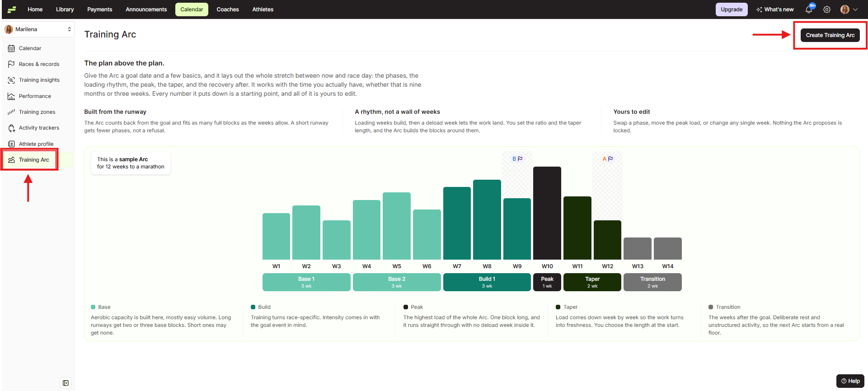Open the Home menu
This screenshot has width=868, height=391.
[35, 9]
